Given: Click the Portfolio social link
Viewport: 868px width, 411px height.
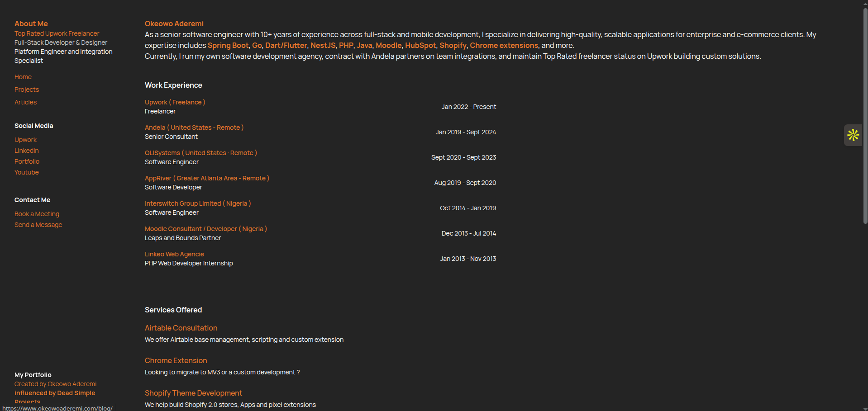Looking at the screenshot, I should pyautogui.click(x=27, y=161).
